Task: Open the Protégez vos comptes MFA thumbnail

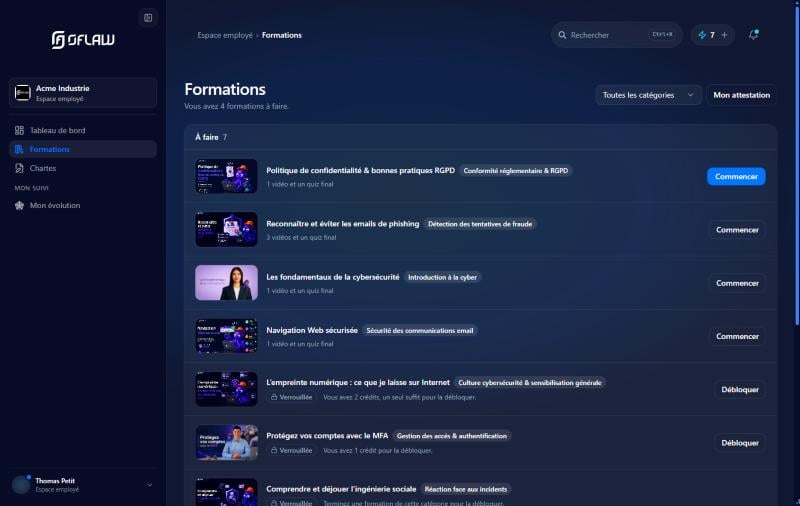Action: [x=227, y=443]
